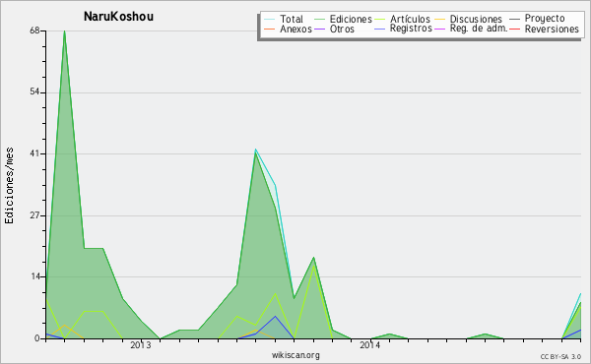Click the 2013 x-axis label
The height and width of the screenshot is (364, 591).
141,345
